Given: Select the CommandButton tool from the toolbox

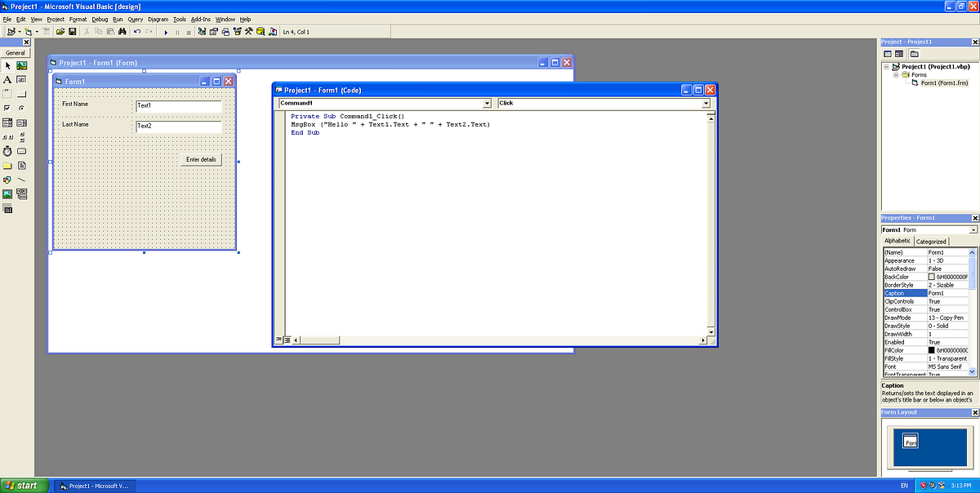Looking at the screenshot, I should click(21, 93).
